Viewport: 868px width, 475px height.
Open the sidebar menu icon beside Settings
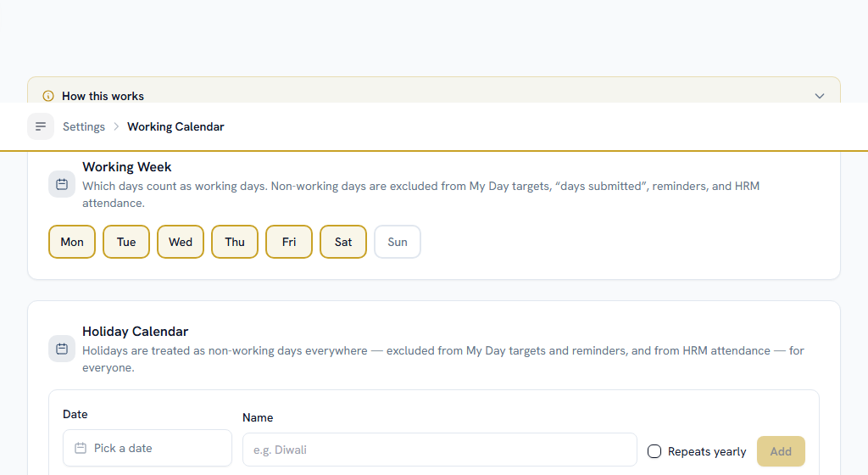click(x=41, y=126)
